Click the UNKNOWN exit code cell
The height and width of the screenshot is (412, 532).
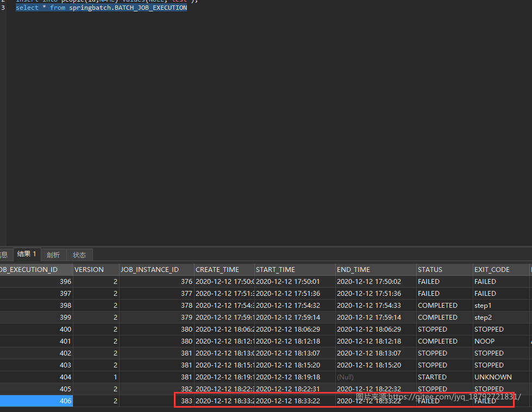[x=501, y=377]
